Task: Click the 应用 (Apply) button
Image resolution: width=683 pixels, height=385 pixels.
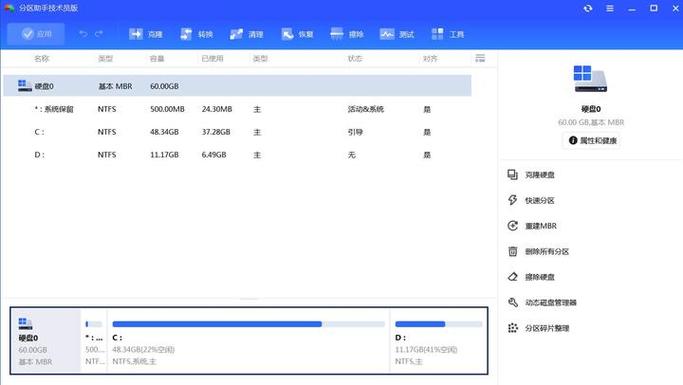Action: tap(36, 34)
